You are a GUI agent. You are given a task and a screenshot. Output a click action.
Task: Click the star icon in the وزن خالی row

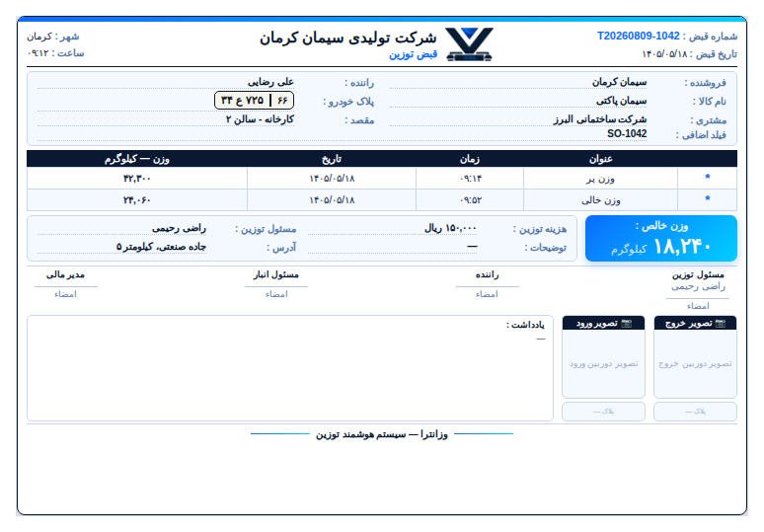[708, 198]
